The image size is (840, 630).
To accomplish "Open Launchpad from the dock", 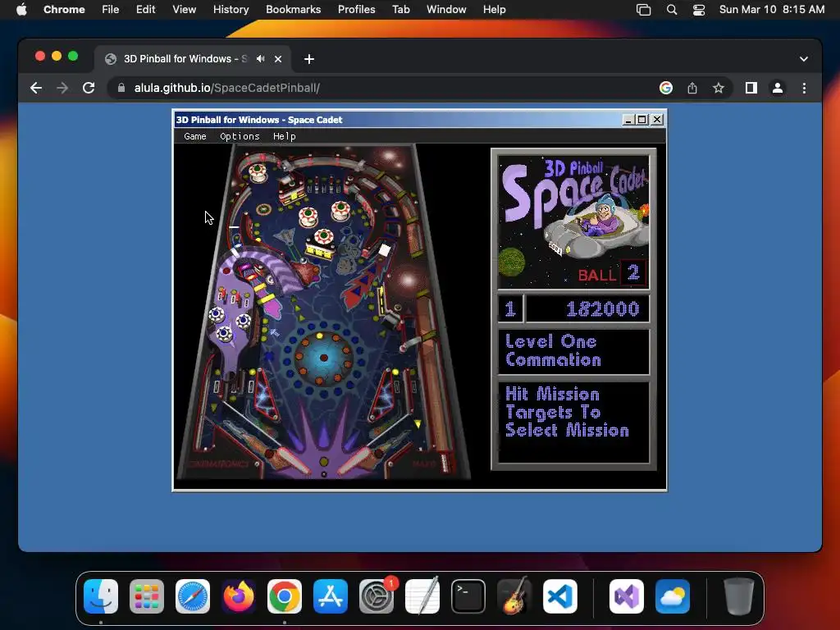I will pos(147,596).
